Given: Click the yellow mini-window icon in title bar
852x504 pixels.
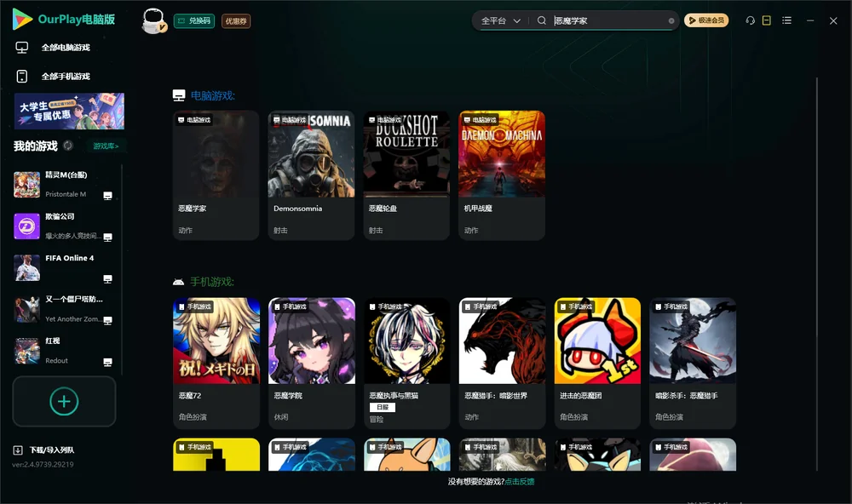Looking at the screenshot, I should point(767,20).
